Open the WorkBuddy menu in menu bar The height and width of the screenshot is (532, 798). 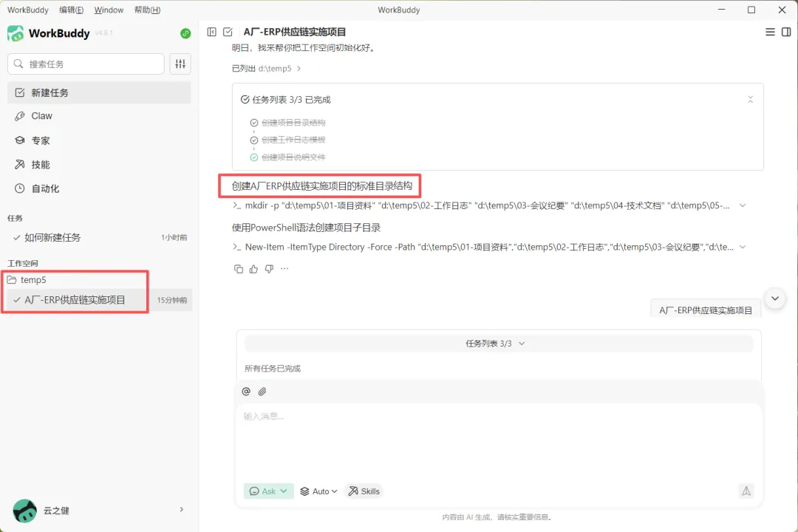pos(28,10)
